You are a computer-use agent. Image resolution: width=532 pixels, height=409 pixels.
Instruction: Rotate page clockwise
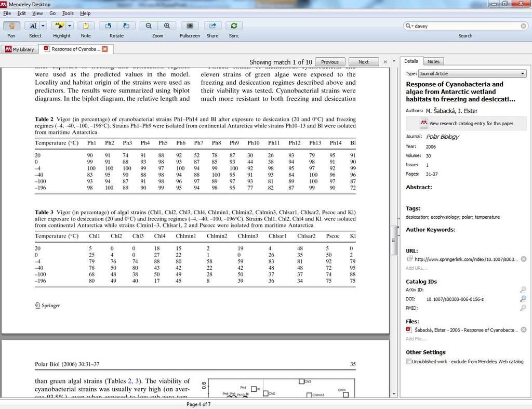coord(126,26)
